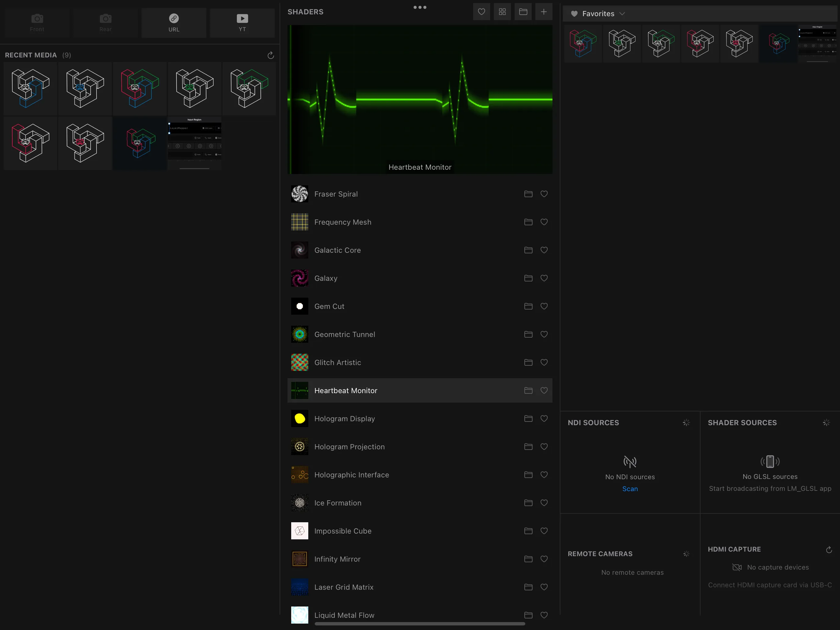
Task: Filter shaders by favorites heart in header
Action: 482,12
